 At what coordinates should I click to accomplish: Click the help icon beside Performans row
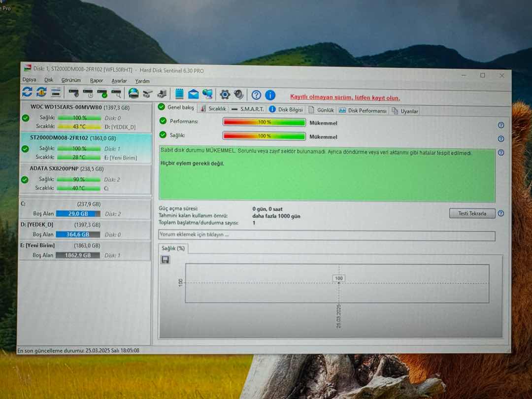(501, 125)
